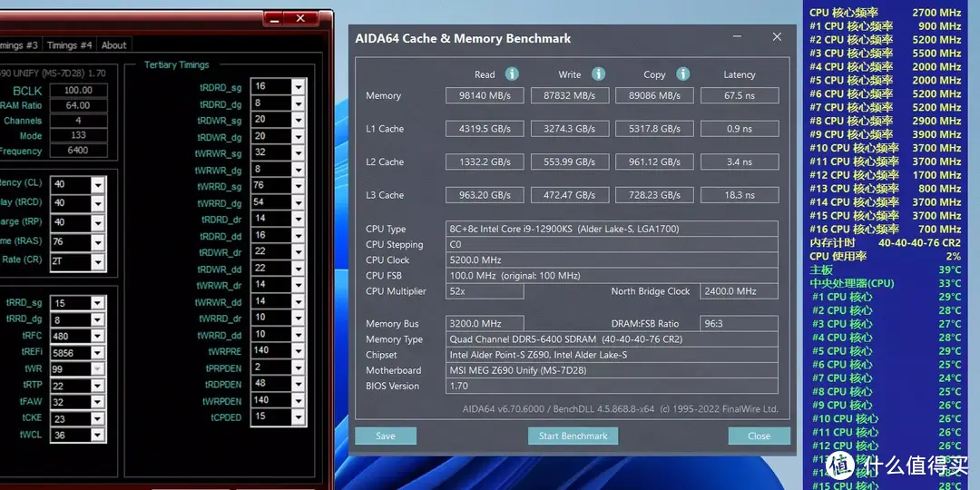Open the tWRRD_dd dropdown arrow
This screenshot has height=490, width=980.
[x=299, y=335]
